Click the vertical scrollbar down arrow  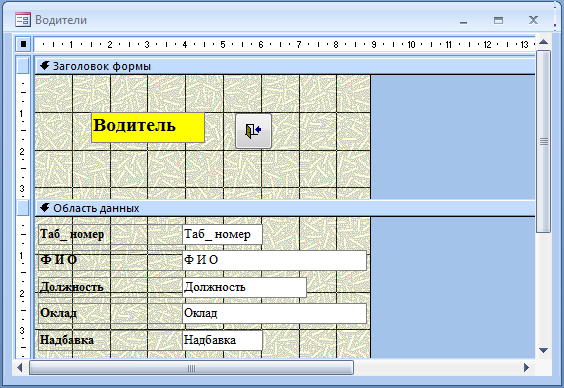[x=543, y=350]
